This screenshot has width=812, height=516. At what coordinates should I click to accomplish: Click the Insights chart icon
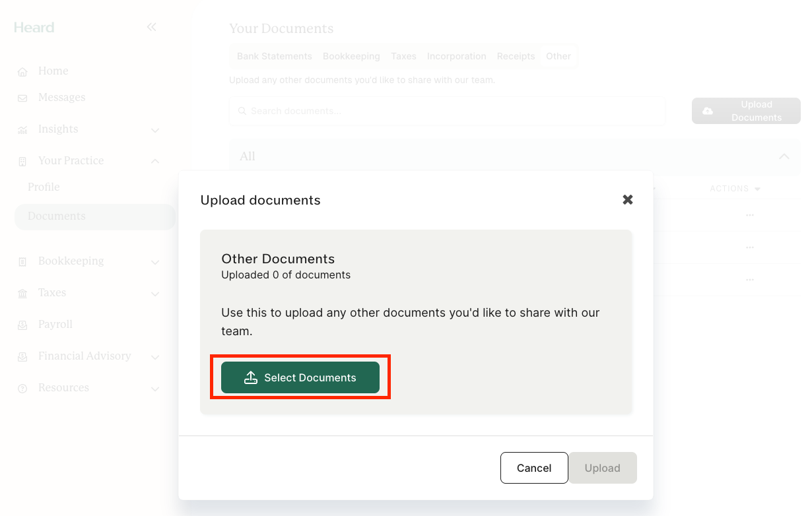pos(24,129)
